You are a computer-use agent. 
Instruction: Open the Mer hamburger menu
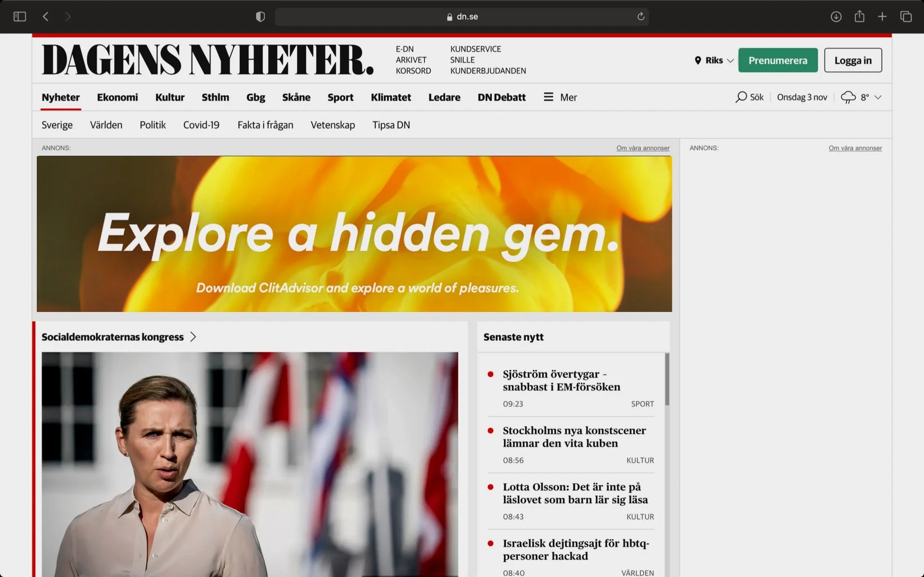(x=560, y=97)
